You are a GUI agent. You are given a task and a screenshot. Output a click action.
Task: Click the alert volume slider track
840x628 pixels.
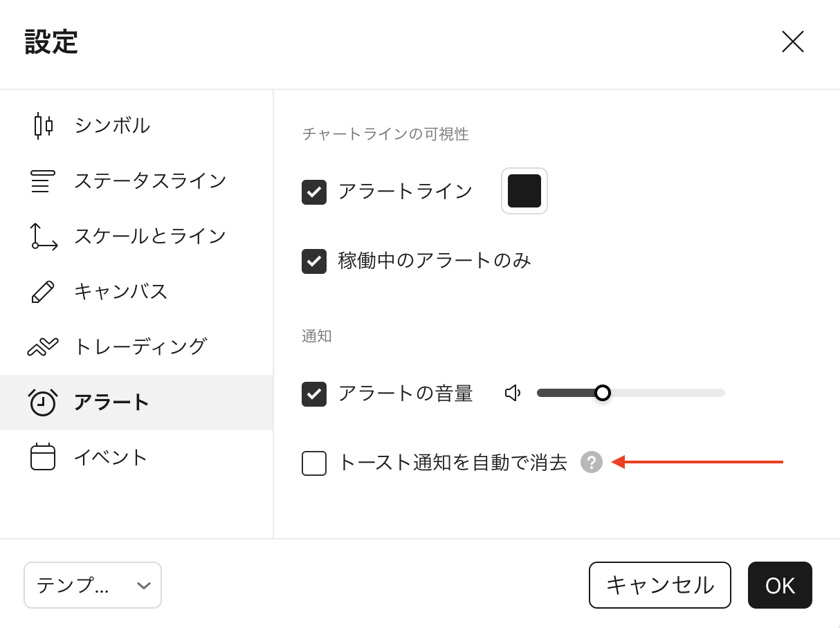tap(664, 393)
